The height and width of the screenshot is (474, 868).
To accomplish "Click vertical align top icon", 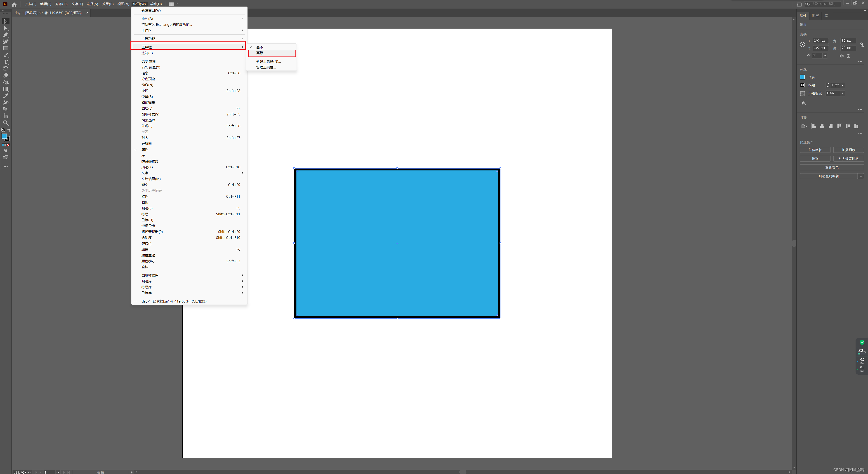I will (x=839, y=126).
